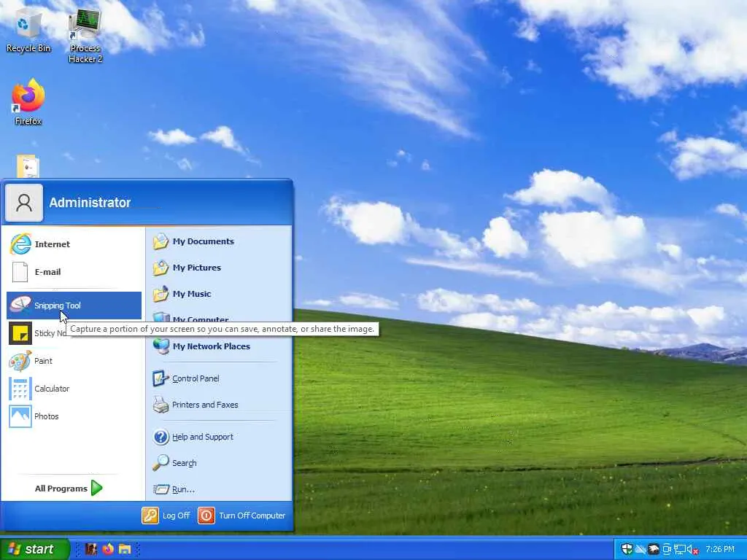Image resolution: width=747 pixels, height=560 pixels.
Task: Open the security shield tray icon
Action: click(627, 550)
